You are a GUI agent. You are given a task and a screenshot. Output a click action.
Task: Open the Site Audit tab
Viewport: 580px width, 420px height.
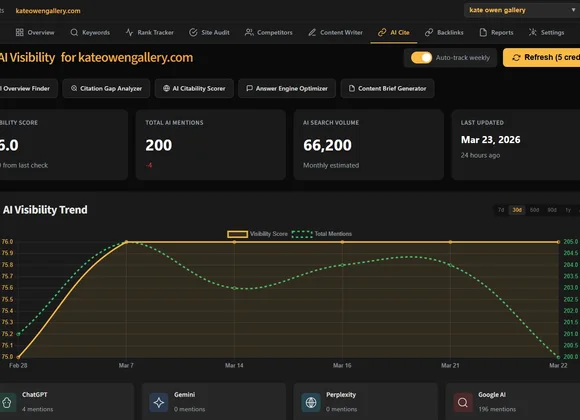209,33
